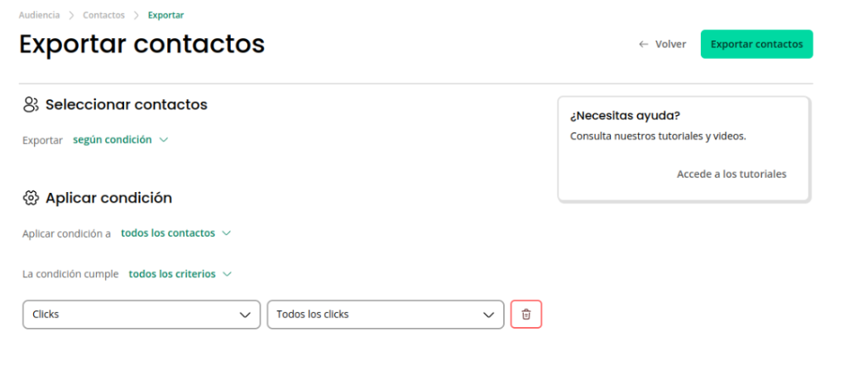The height and width of the screenshot is (380, 868).
Task: Return using the Volver link
Action: coord(670,45)
